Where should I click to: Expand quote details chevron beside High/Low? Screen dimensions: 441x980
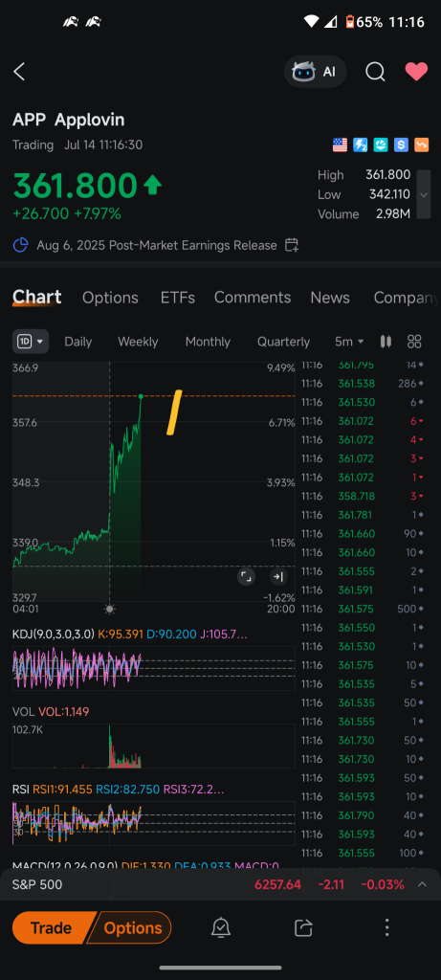click(424, 194)
